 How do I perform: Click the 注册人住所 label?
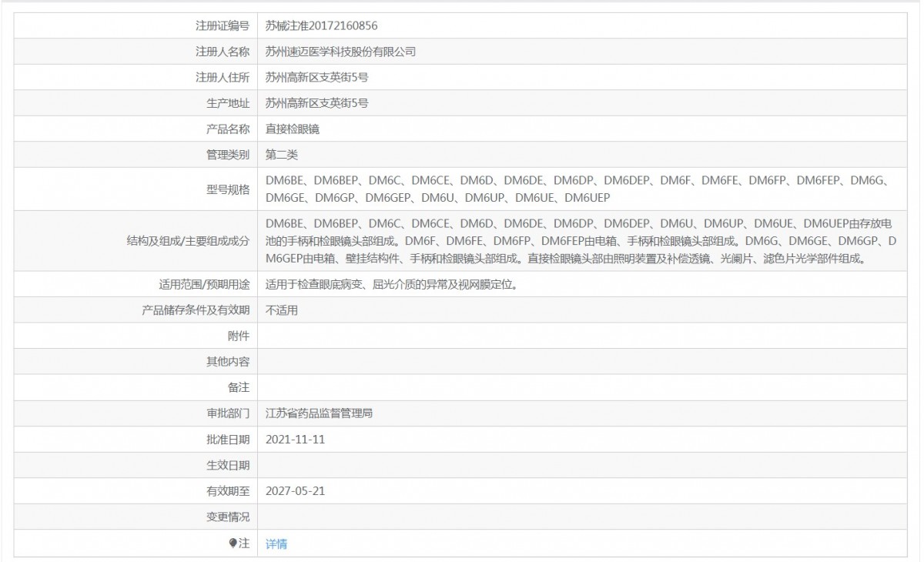(x=223, y=77)
